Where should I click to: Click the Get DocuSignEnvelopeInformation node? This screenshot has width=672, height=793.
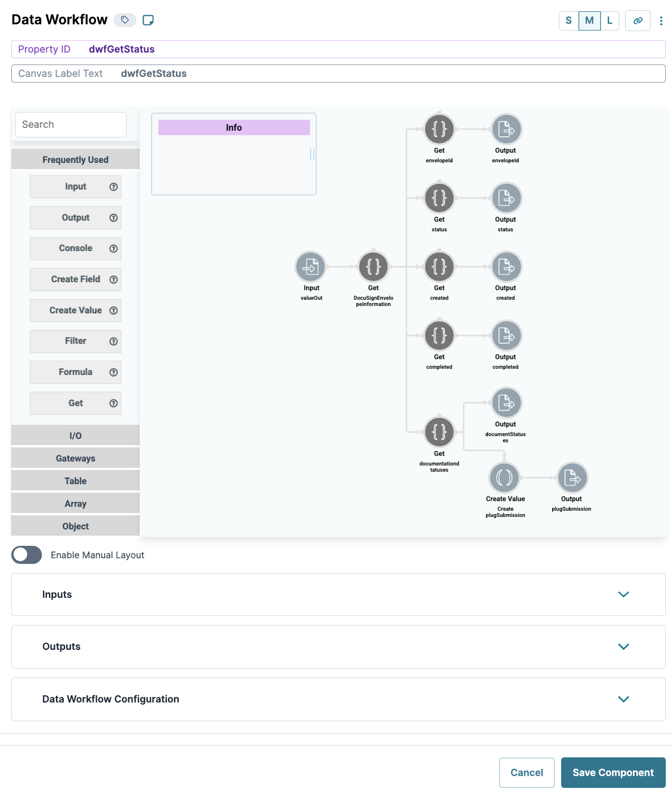tap(373, 266)
